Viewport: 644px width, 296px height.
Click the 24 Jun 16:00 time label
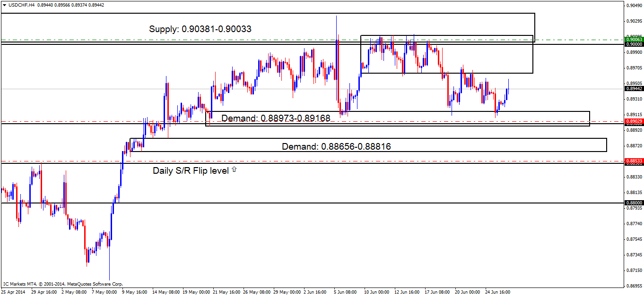point(497,292)
